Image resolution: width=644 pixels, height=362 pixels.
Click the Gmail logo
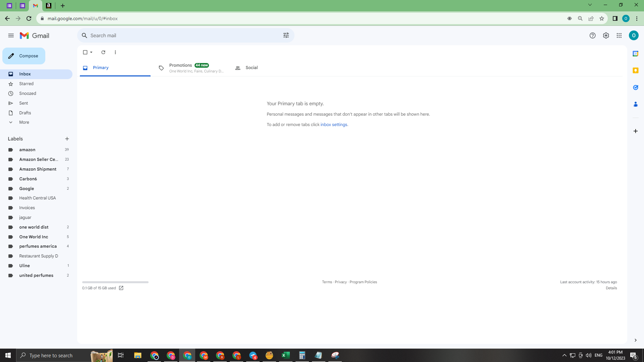35,36
